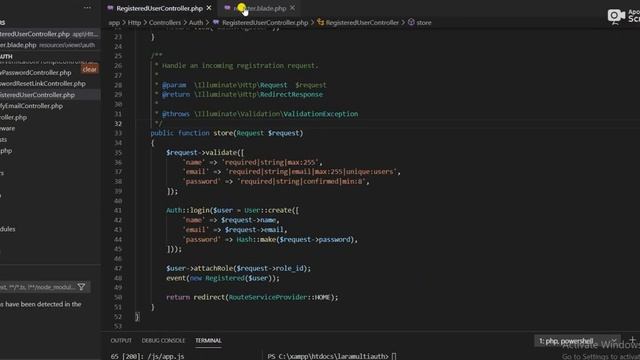Click 'Handle an incoming registration request' comment
This screenshot has height=360, width=640.
(240, 66)
